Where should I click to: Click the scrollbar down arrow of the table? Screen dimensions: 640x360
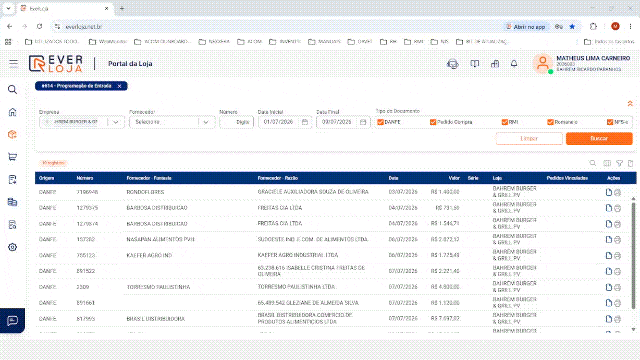coord(633,329)
